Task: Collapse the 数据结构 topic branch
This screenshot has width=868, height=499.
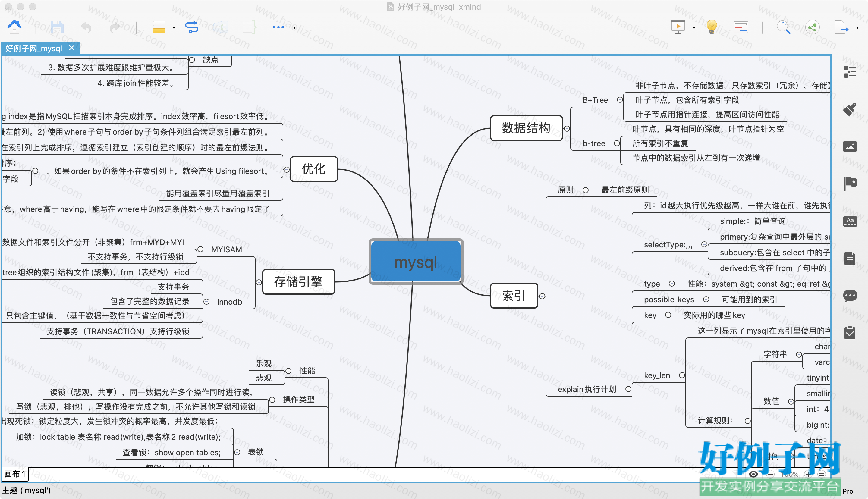Action: coord(567,129)
